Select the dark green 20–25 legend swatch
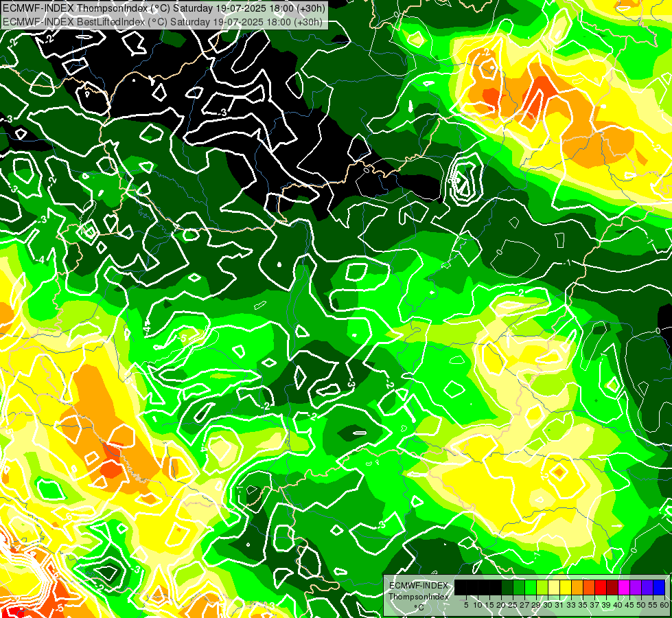 [507, 588]
